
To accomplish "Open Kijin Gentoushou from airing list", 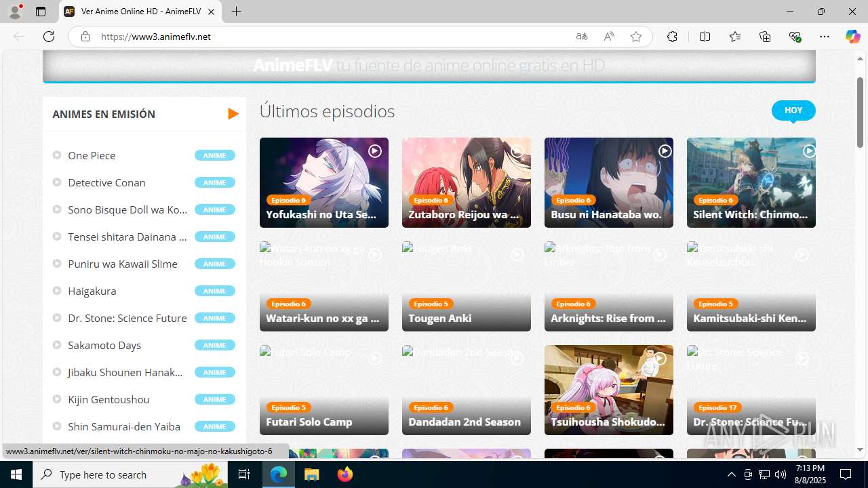I will click(x=108, y=399).
